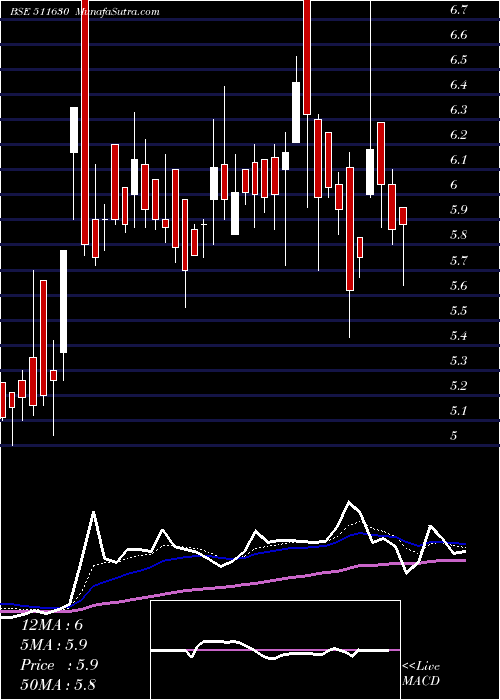Click the 5.5 price axis label

pos(459,311)
